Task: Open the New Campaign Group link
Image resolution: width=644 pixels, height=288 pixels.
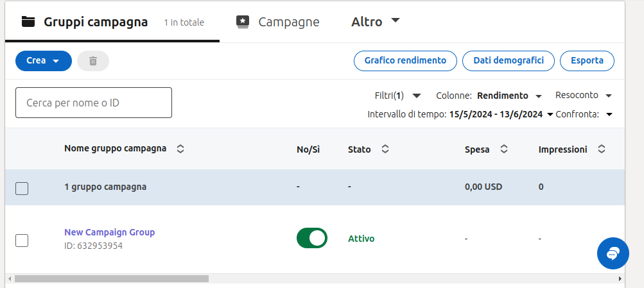Action: pos(109,232)
